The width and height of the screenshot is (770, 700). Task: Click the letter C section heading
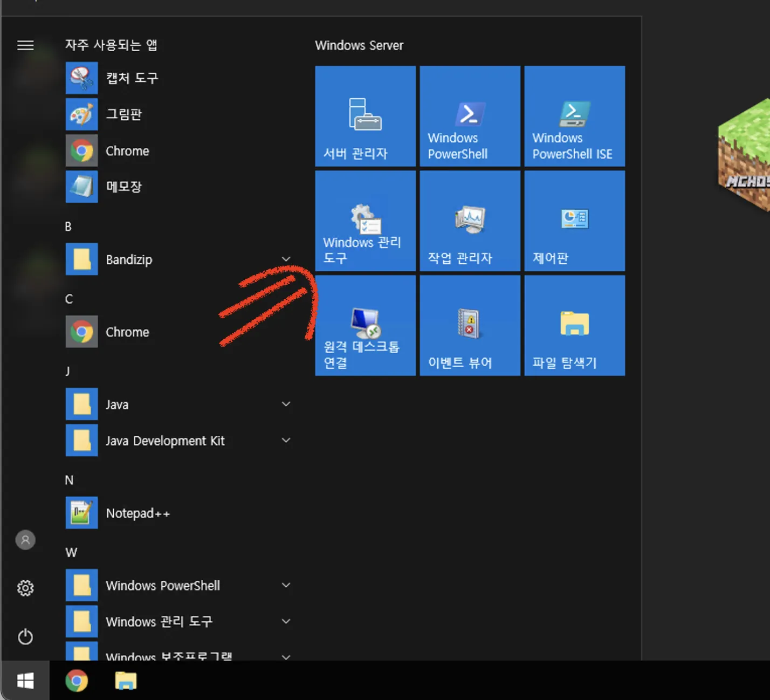pos(69,299)
